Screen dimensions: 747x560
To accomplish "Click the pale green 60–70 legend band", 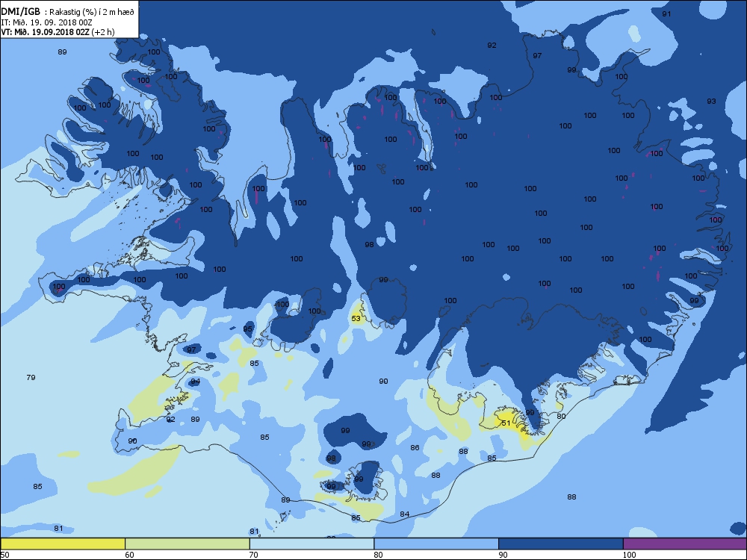I will (x=187, y=544).
